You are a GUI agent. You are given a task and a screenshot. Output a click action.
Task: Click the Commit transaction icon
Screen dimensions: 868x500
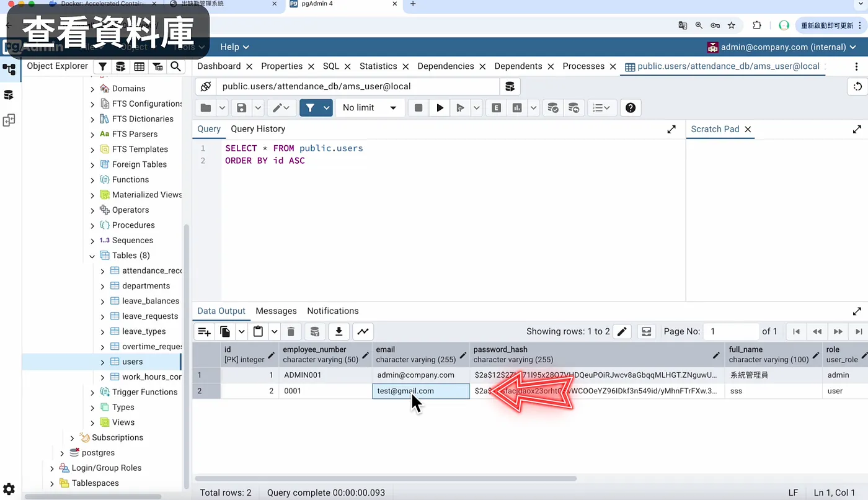coord(552,108)
